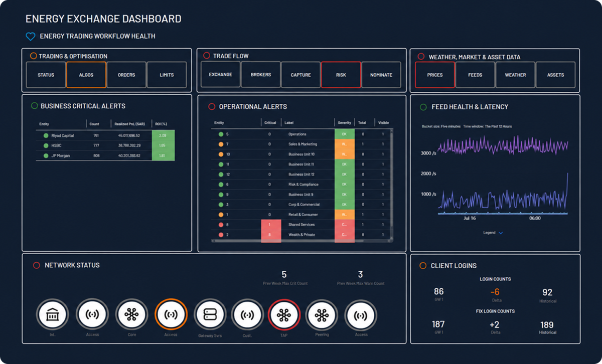
Task: Open the FEEDS tile
Action: coord(475,75)
